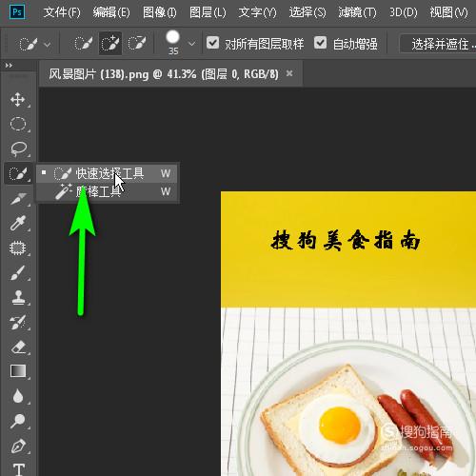Open the 文字(Y) menu

(257, 12)
